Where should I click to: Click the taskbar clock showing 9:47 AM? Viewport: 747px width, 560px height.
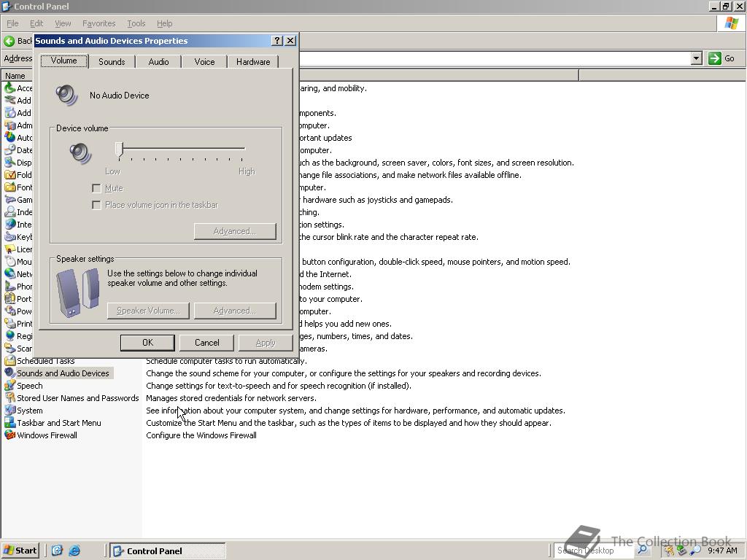(x=722, y=551)
